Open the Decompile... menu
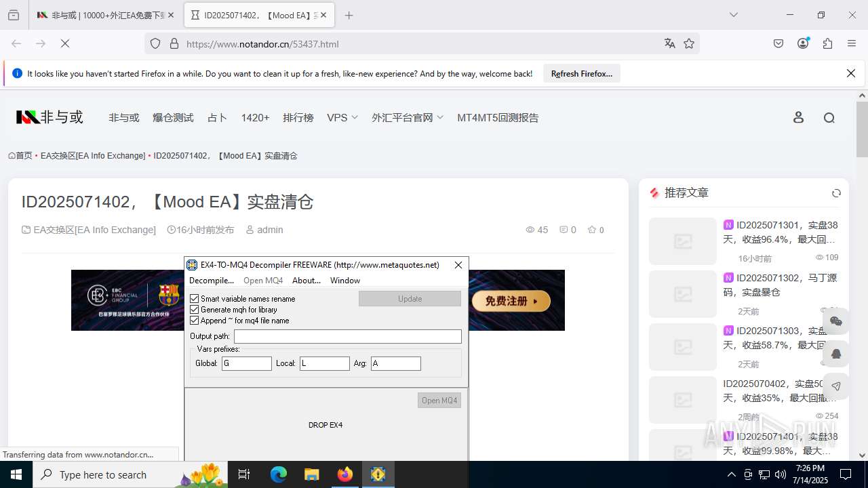Image resolution: width=868 pixels, height=488 pixels. pos(211,280)
